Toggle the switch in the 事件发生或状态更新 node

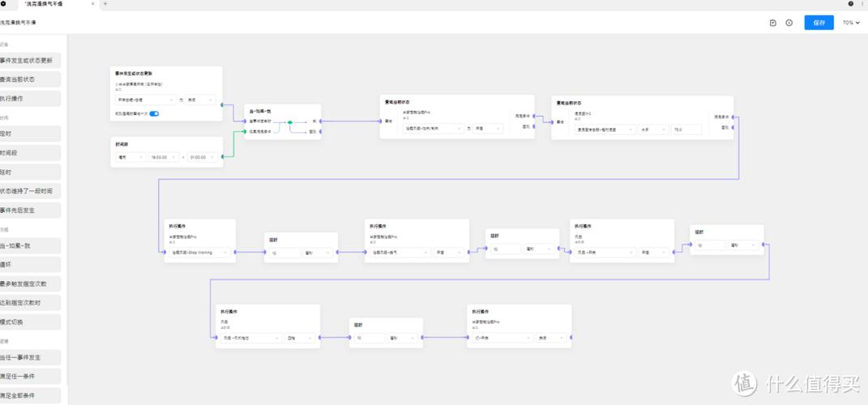154,113
